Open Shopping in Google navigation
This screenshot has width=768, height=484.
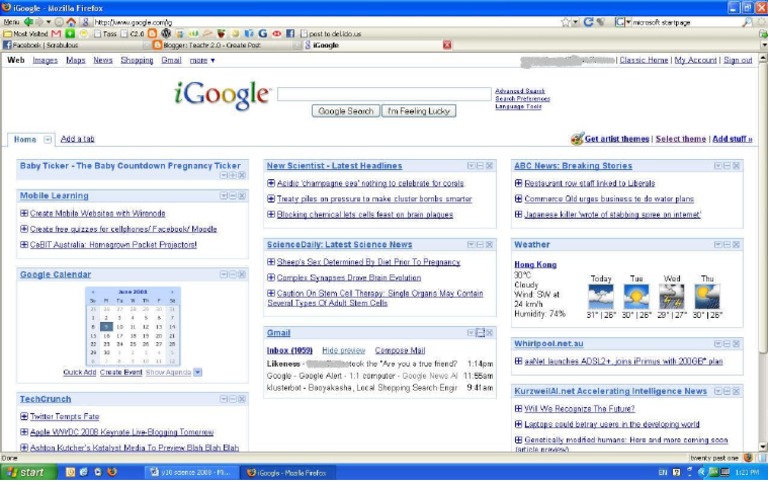[x=137, y=60]
